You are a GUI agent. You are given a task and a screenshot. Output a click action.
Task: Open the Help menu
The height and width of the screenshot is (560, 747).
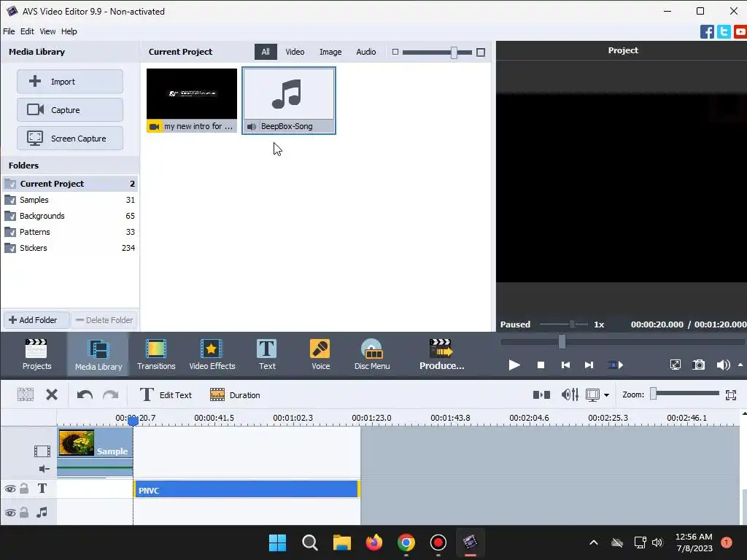69,31
